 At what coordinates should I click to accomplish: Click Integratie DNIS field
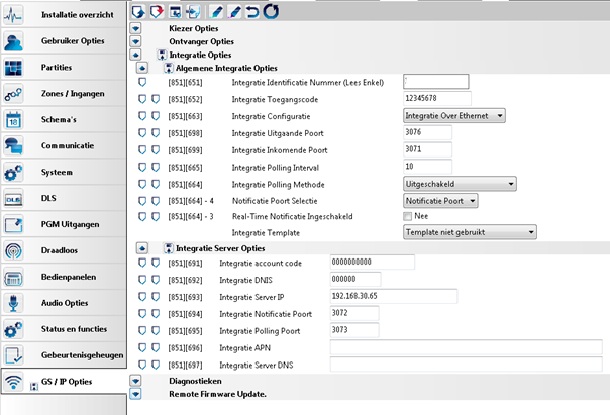coord(355,279)
